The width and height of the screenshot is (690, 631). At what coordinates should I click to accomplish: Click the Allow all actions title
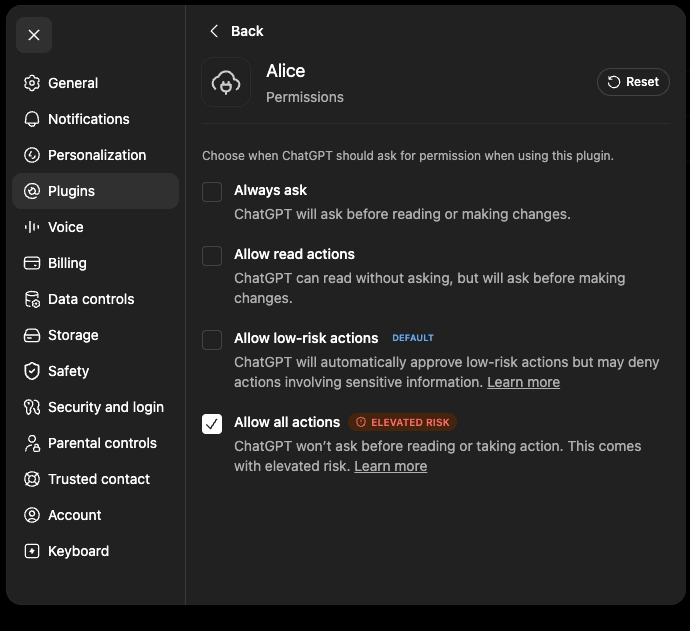pyautogui.click(x=287, y=422)
